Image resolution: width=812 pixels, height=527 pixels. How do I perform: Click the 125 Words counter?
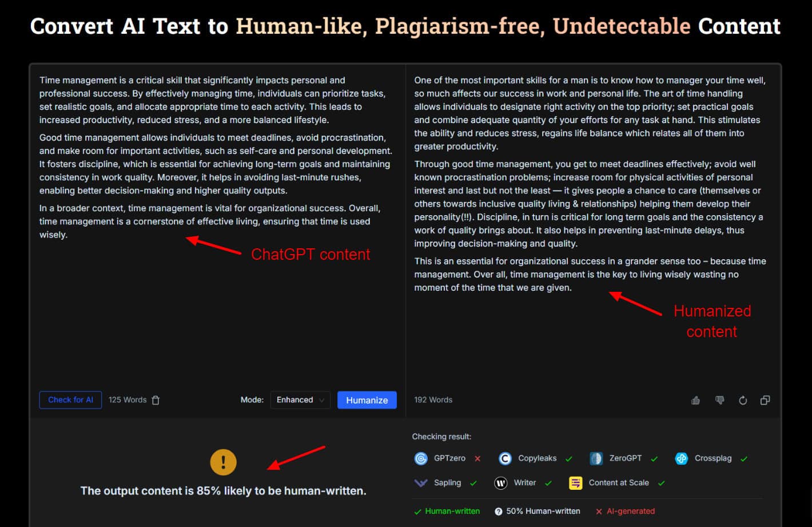pyautogui.click(x=128, y=400)
